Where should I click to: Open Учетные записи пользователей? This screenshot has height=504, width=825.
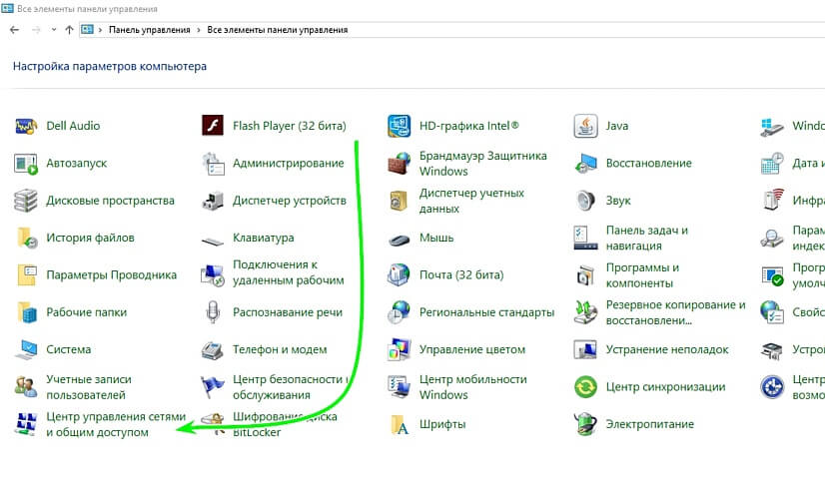click(88, 387)
